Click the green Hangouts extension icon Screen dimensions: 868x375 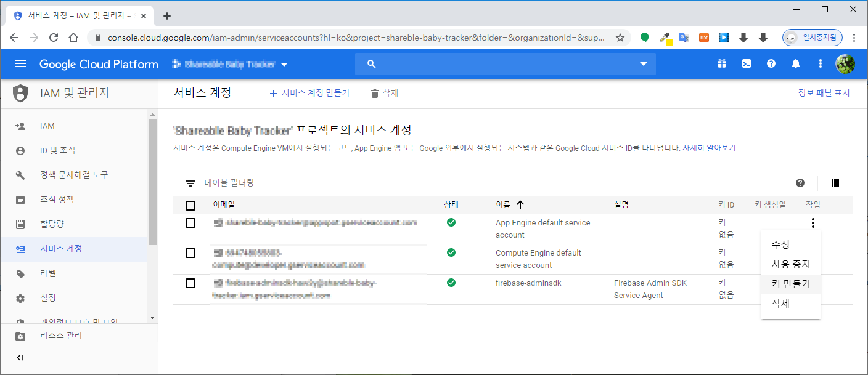click(645, 38)
